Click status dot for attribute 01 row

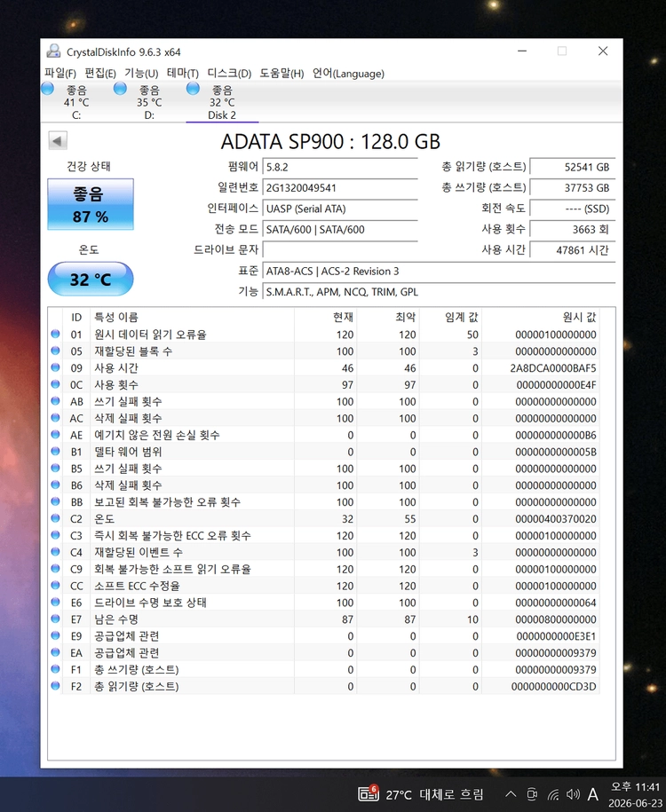click(55, 334)
